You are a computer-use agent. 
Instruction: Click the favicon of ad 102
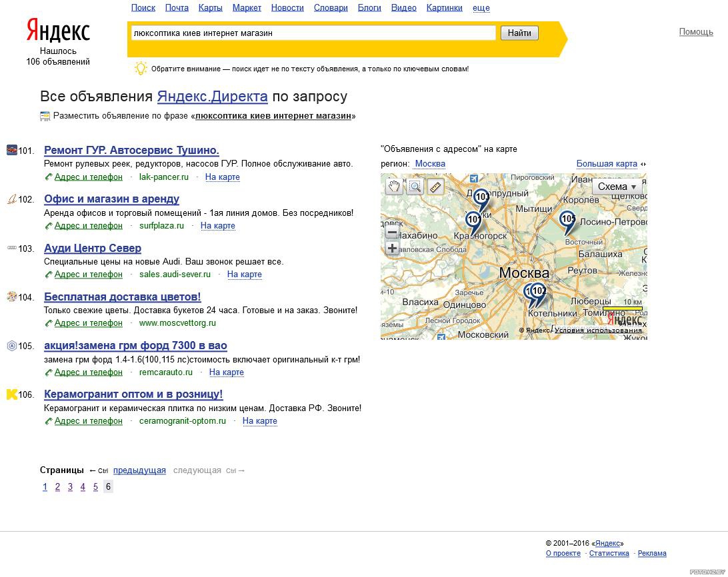click(12, 199)
